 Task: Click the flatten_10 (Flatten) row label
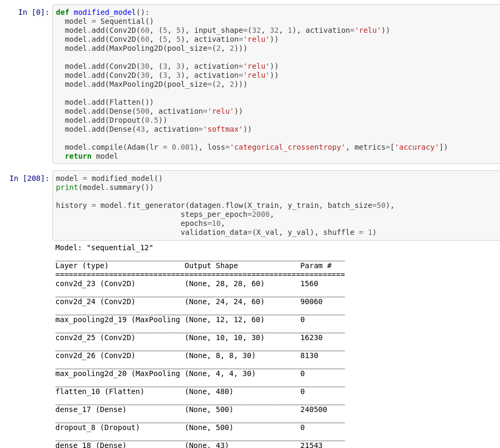(100, 391)
